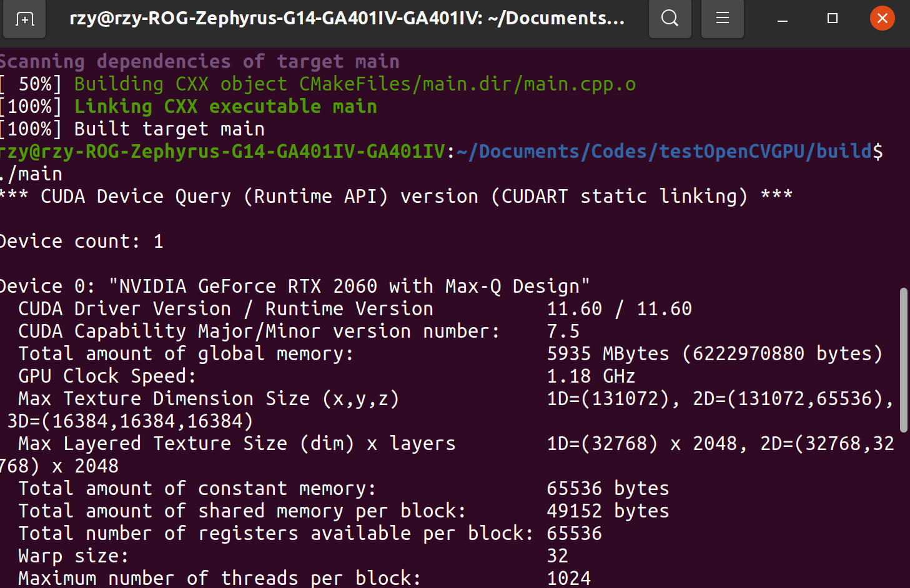Image resolution: width=910 pixels, height=588 pixels.
Task: Click 'Max Layered Texture Size (dim) x layers' label
Action: tap(237, 443)
